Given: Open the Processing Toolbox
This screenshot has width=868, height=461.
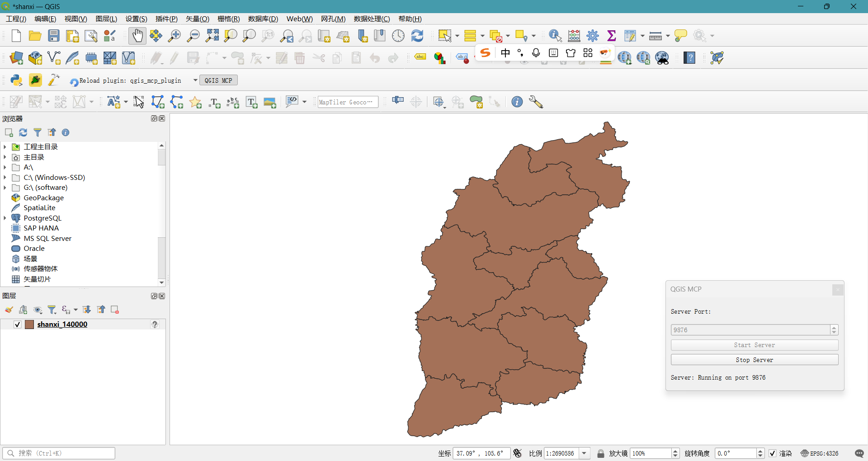Looking at the screenshot, I should (x=593, y=36).
